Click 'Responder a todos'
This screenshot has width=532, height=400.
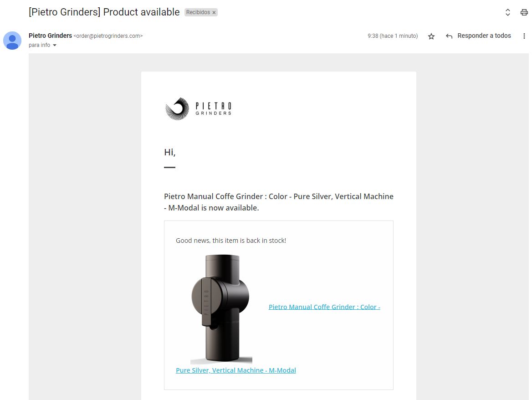[x=484, y=36]
